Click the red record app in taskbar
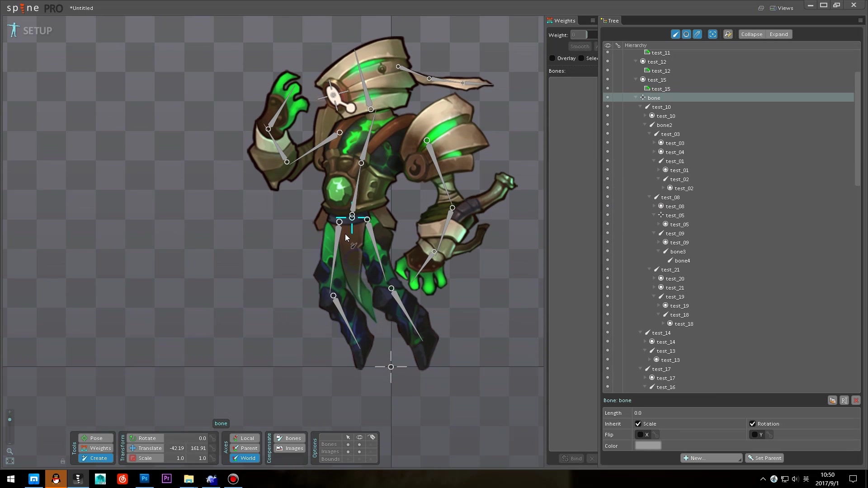868x488 pixels. 233,479
